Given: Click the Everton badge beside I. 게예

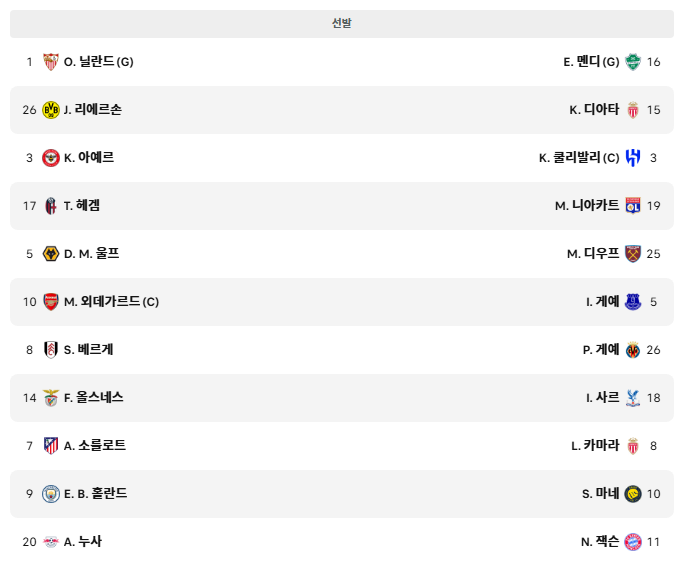Looking at the screenshot, I should click(x=633, y=302).
